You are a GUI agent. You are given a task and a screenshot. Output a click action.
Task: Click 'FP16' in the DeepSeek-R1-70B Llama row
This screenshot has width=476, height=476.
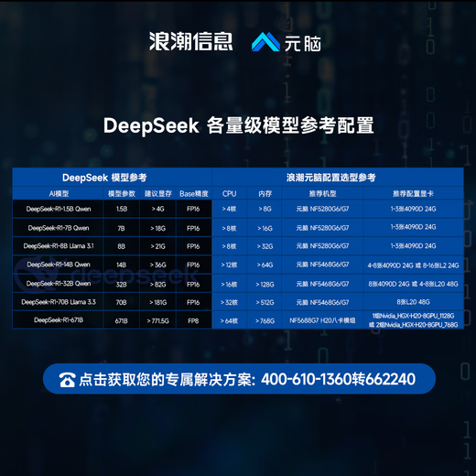pyautogui.click(x=193, y=302)
